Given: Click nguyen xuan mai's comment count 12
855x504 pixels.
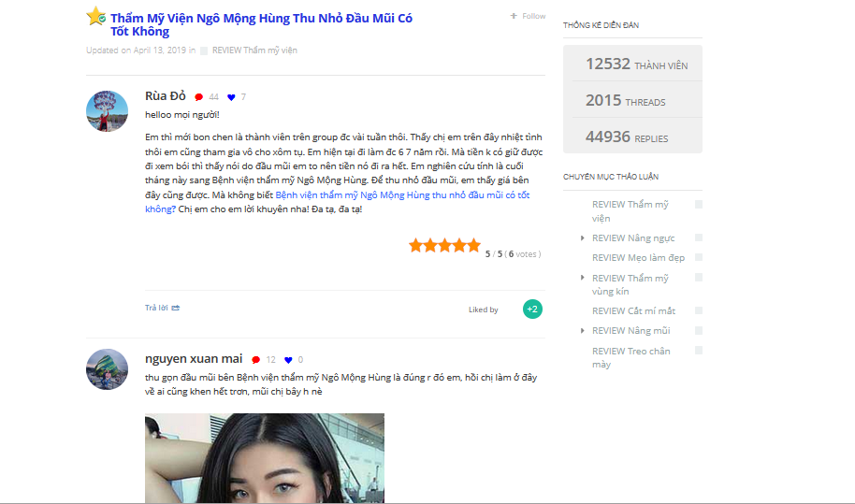Looking at the screenshot, I should pyautogui.click(x=271, y=360).
